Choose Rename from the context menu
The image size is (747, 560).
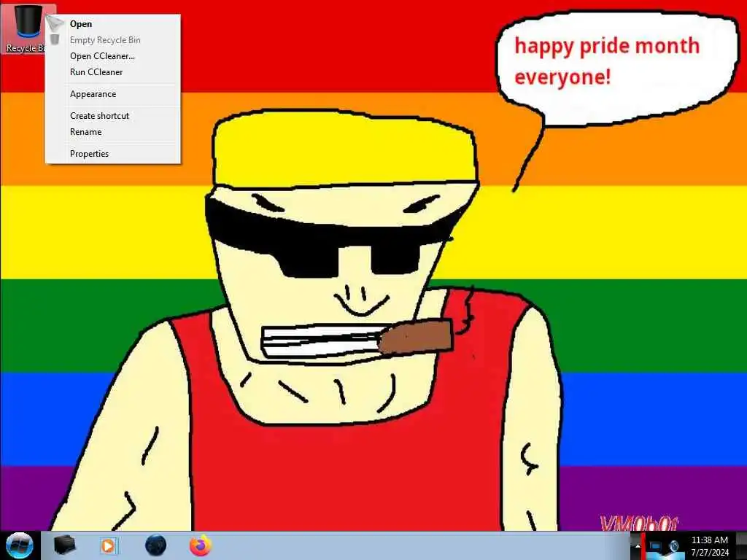(x=112, y=132)
